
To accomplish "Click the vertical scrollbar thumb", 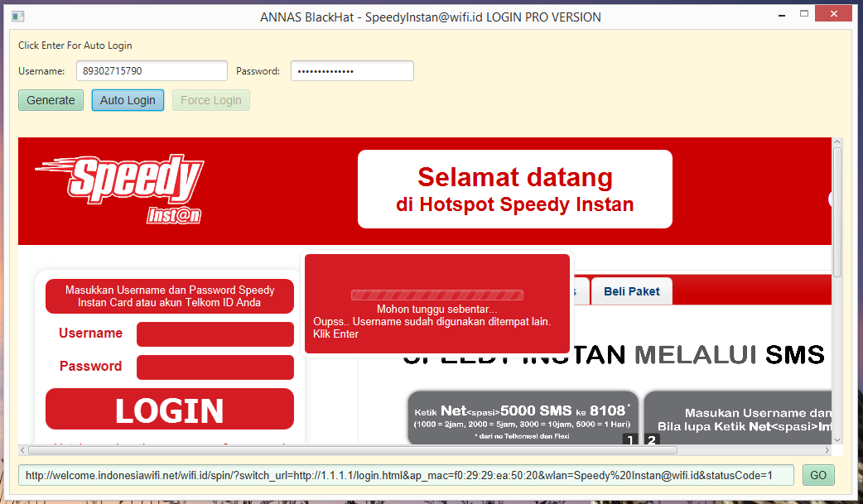I will (837, 213).
